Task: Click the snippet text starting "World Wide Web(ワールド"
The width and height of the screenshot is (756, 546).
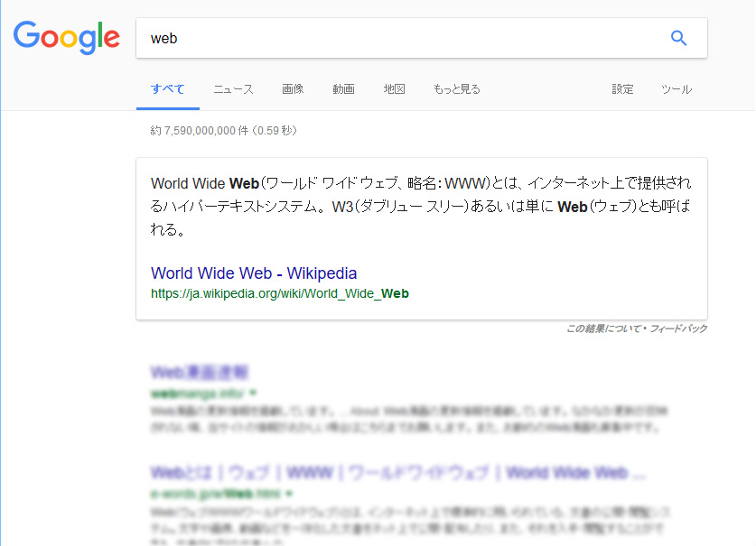Action: tap(420, 207)
